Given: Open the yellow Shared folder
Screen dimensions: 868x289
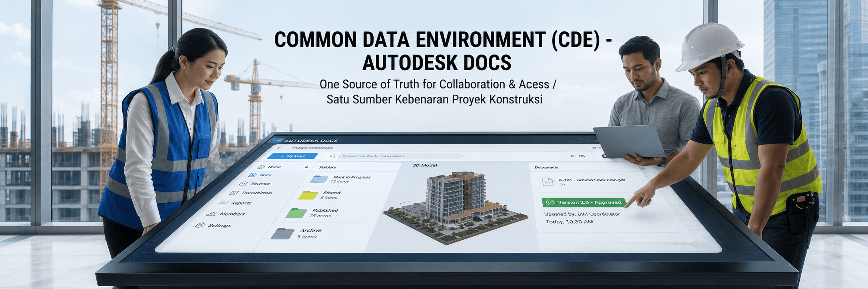Looking at the screenshot, I should [x=308, y=195].
